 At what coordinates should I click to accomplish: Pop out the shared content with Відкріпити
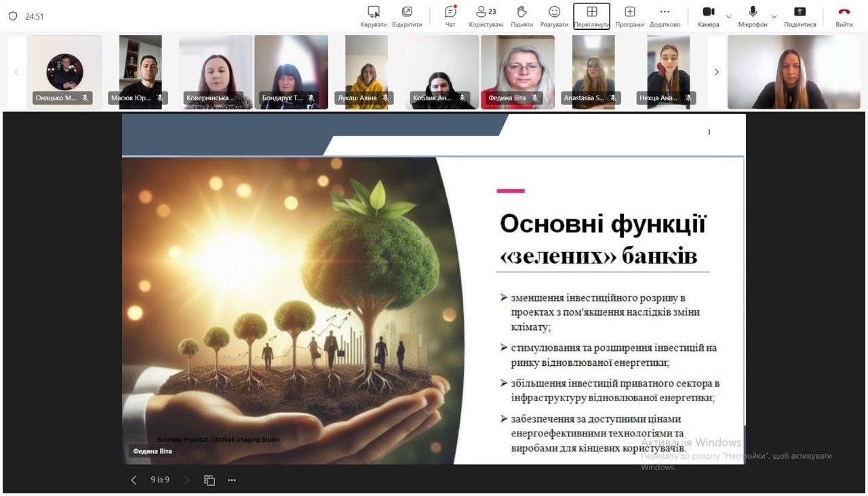tap(407, 16)
